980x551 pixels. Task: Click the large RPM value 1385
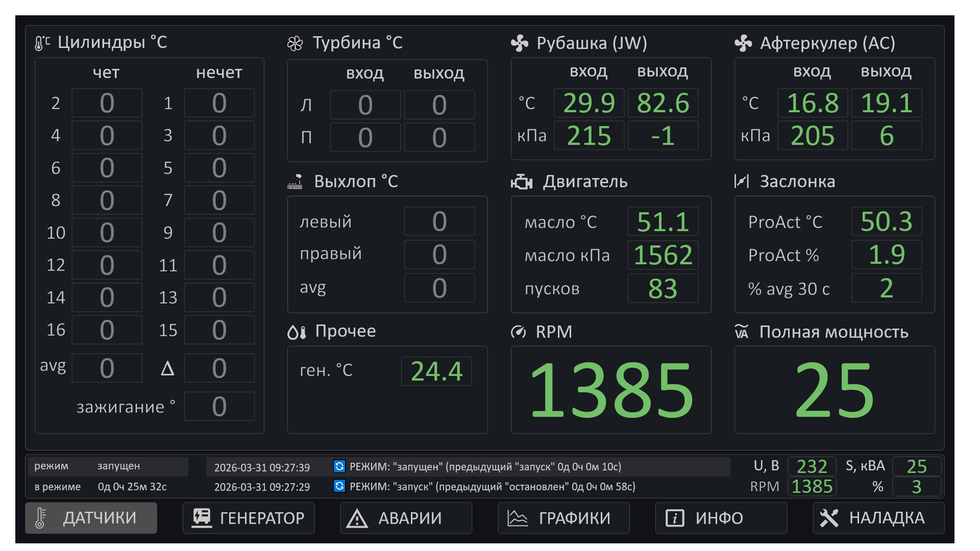coord(611,390)
